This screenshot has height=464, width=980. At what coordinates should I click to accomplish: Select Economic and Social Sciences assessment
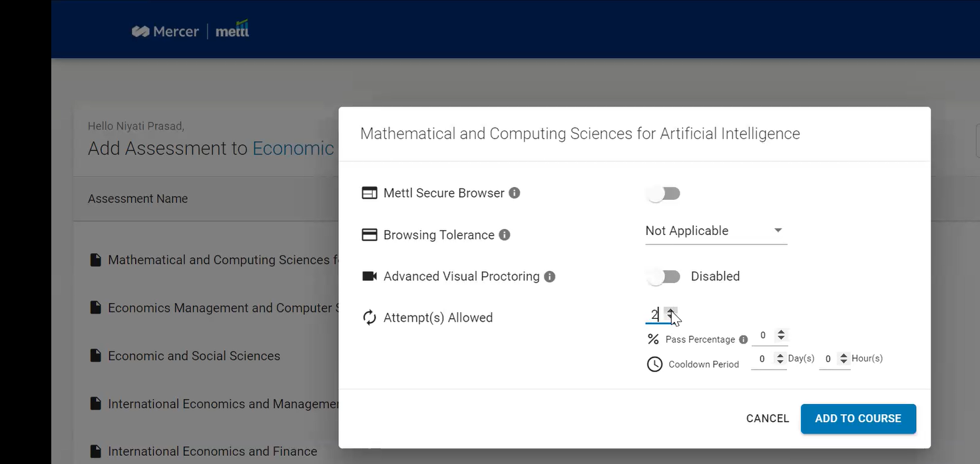click(194, 356)
